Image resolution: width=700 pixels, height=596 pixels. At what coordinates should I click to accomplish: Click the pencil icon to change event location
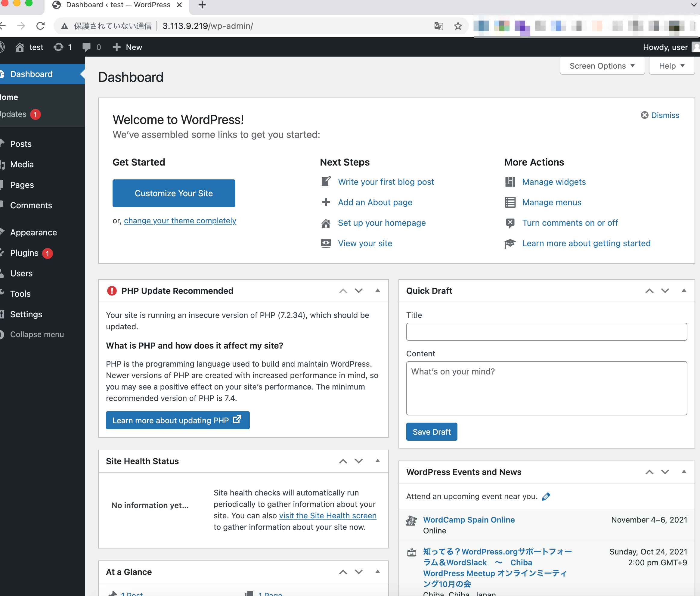pos(546,496)
